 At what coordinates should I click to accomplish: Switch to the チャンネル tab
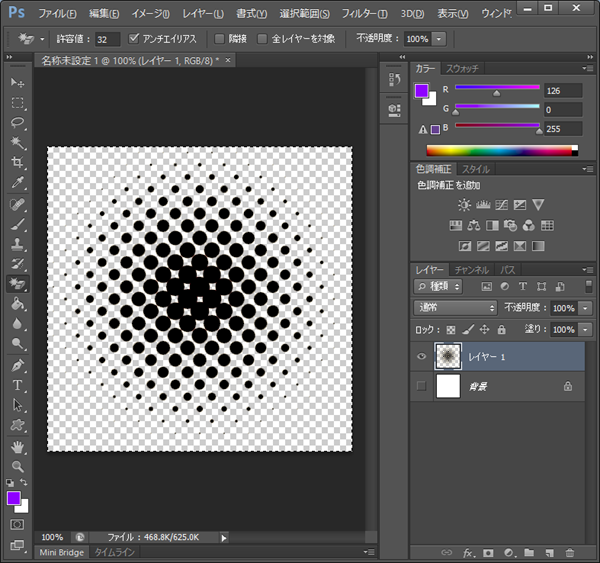tap(471, 270)
